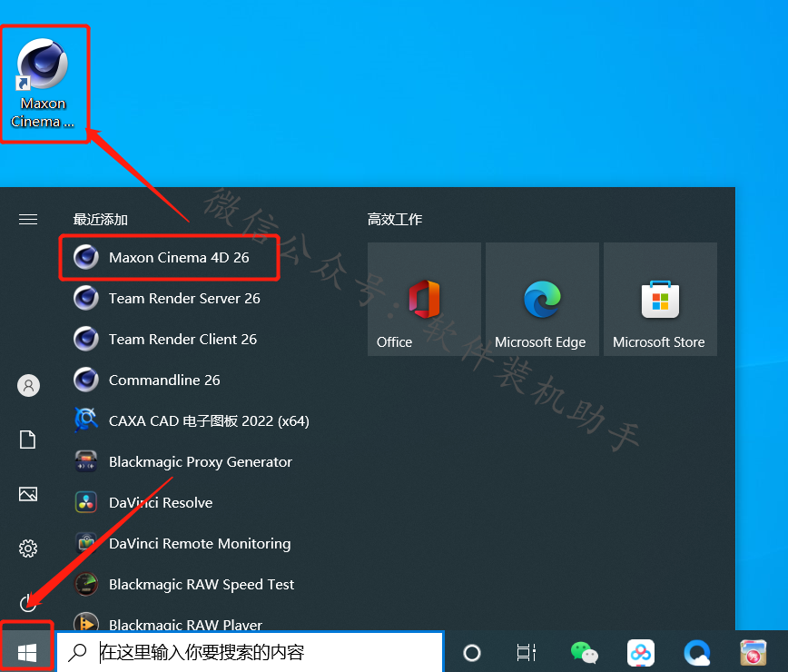Viewport: 788px width, 672px height.
Task: Open Cortana circle on the taskbar
Action: (x=472, y=653)
